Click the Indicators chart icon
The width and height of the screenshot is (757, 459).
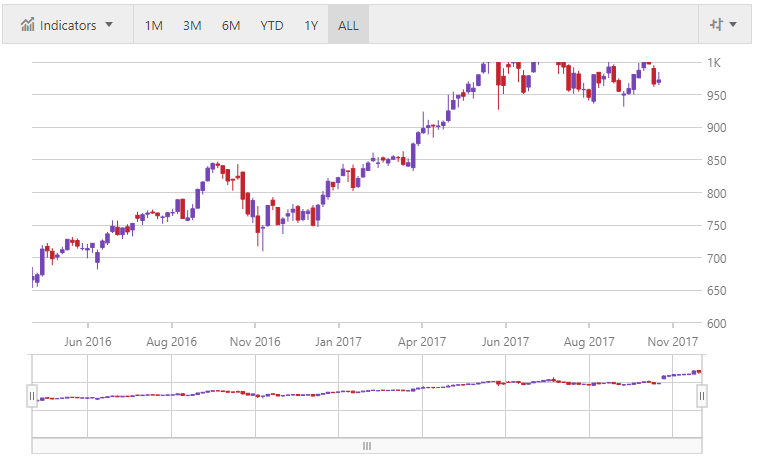tap(28, 25)
